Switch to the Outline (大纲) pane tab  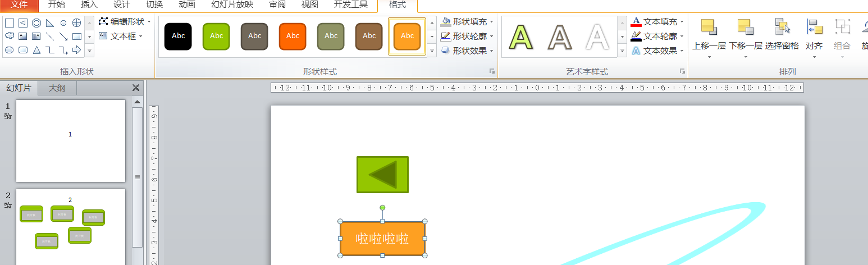57,88
